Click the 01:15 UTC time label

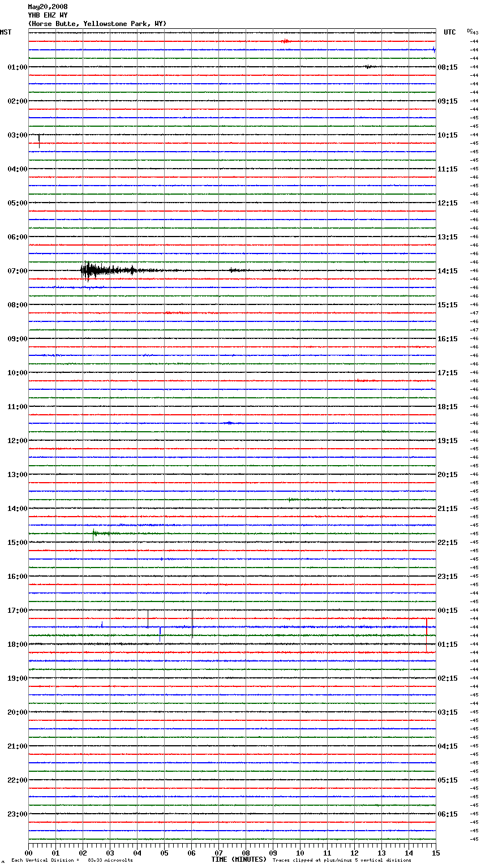click(x=448, y=644)
